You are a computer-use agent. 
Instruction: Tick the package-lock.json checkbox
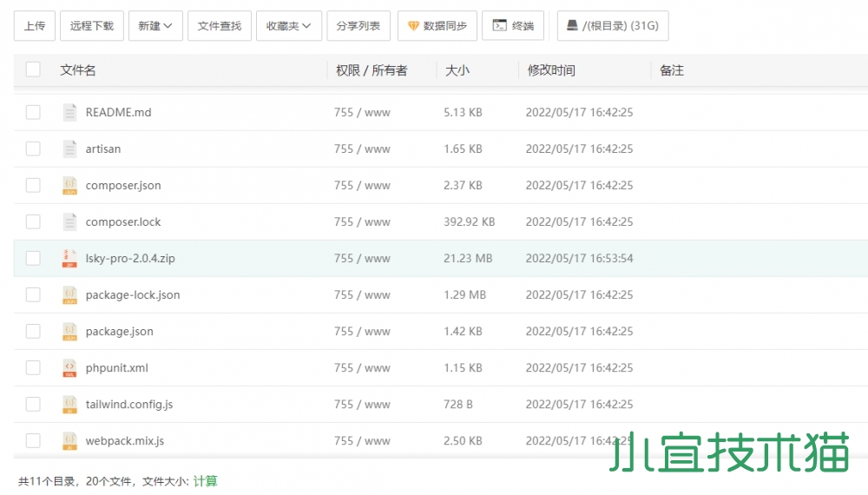pos(33,295)
